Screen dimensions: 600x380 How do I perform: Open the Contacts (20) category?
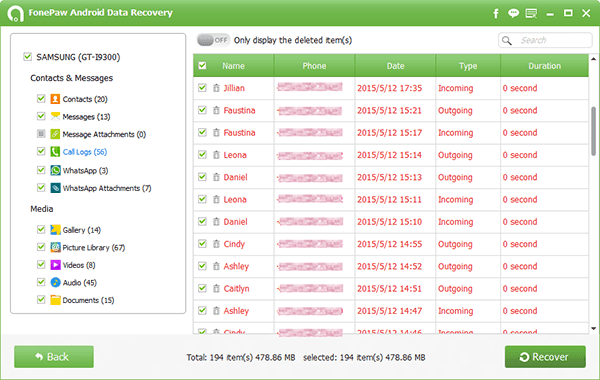[85, 99]
